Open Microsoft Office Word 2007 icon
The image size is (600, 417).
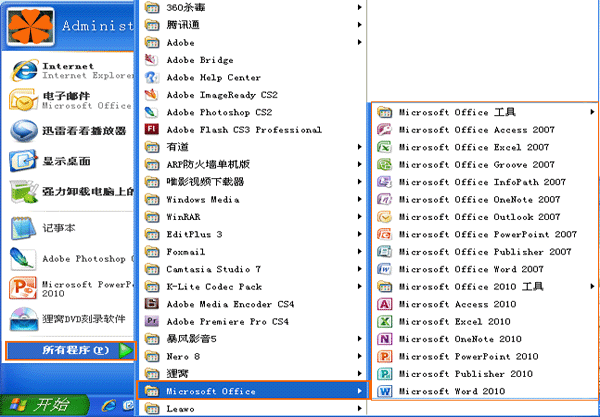[384, 269]
